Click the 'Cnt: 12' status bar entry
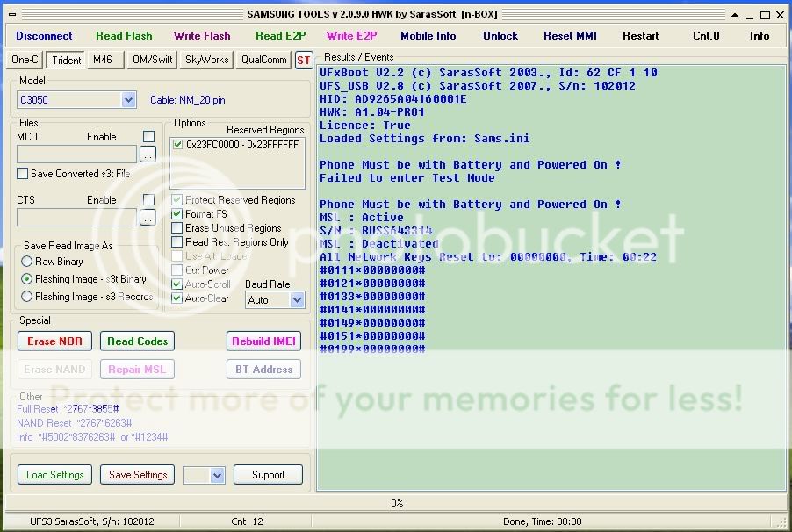The image size is (792, 532). 247,521
